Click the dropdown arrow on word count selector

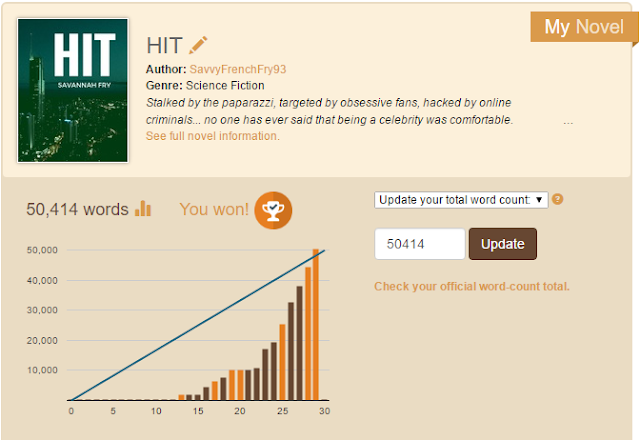539,200
